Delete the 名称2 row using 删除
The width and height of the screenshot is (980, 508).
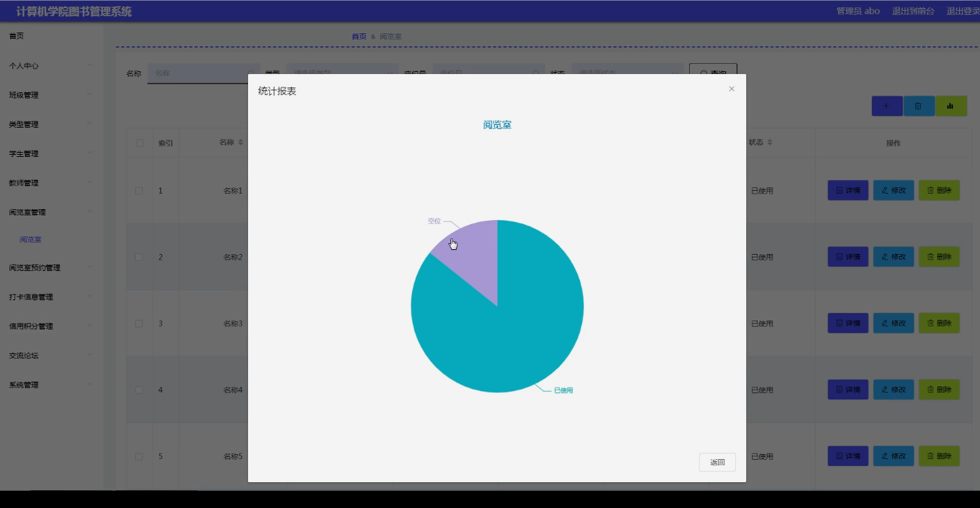(x=939, y=257)
